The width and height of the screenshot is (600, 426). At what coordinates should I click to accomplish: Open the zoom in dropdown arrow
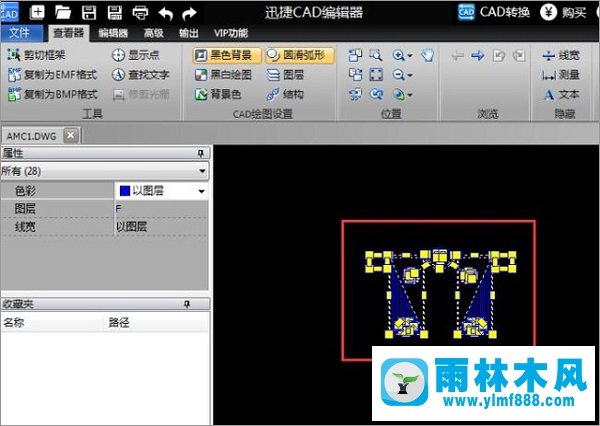point(410,56)
